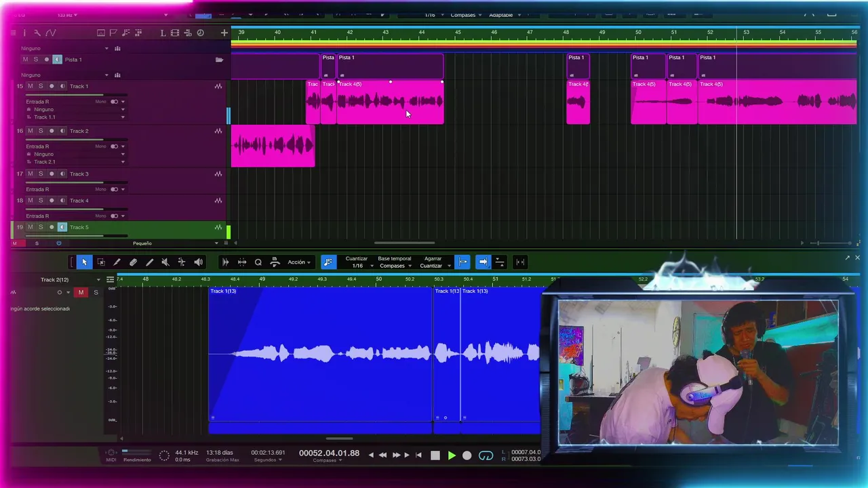Screen dimensions: 868x488
Task: Open Base temporal Compases dropdown
Action: [395, 262]
